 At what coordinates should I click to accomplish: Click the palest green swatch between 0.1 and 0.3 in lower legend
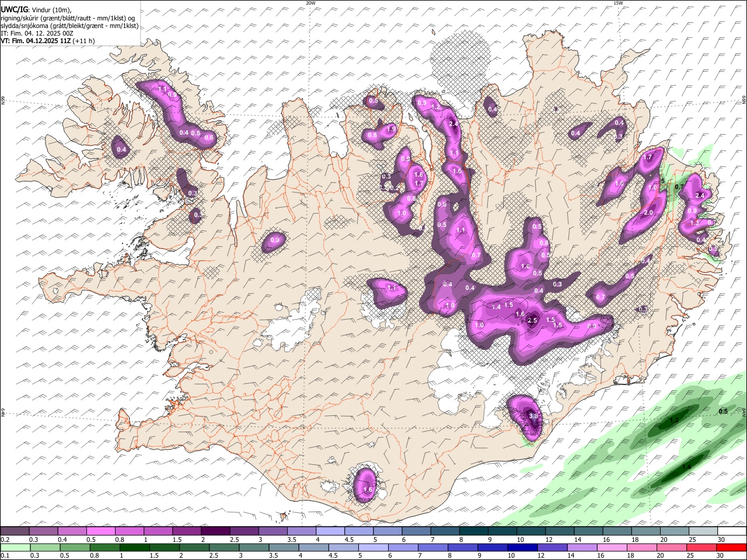coord(16,547)
